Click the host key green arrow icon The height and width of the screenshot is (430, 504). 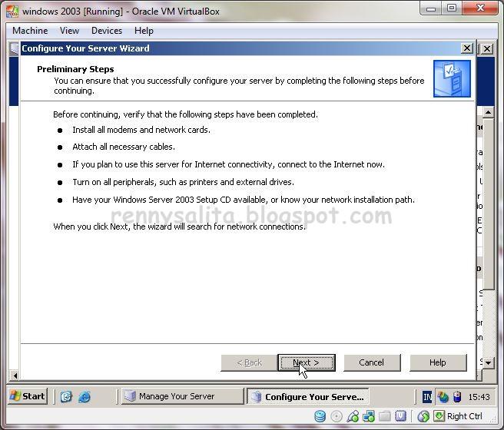pos(439,416)
